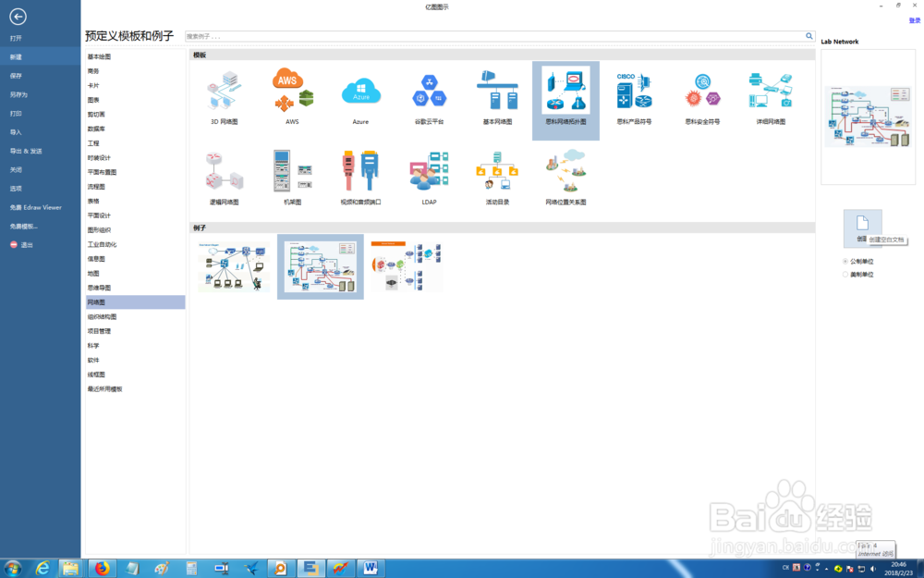Click the search examples input field
Viewport: 924px width, 578px height.
pos(495,36)
